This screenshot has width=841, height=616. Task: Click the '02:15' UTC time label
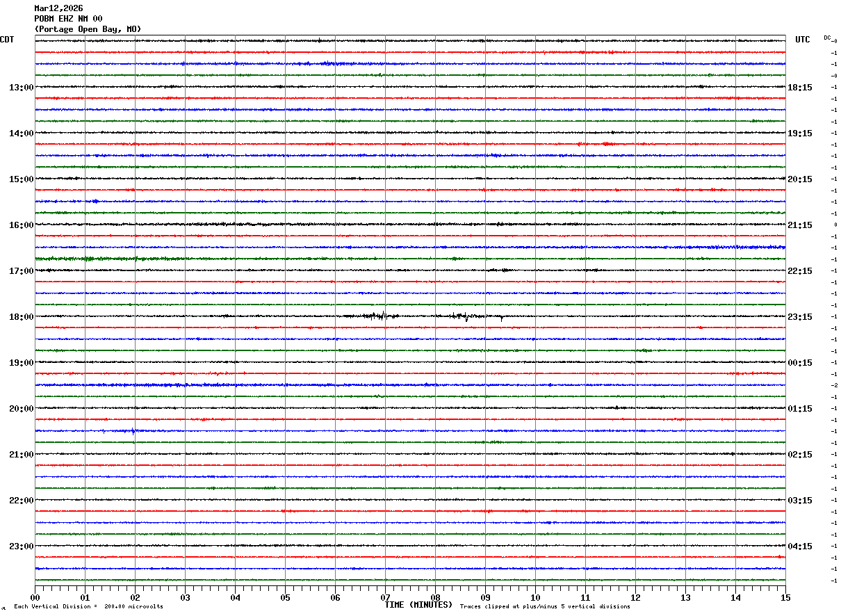(x=800, y=454)
